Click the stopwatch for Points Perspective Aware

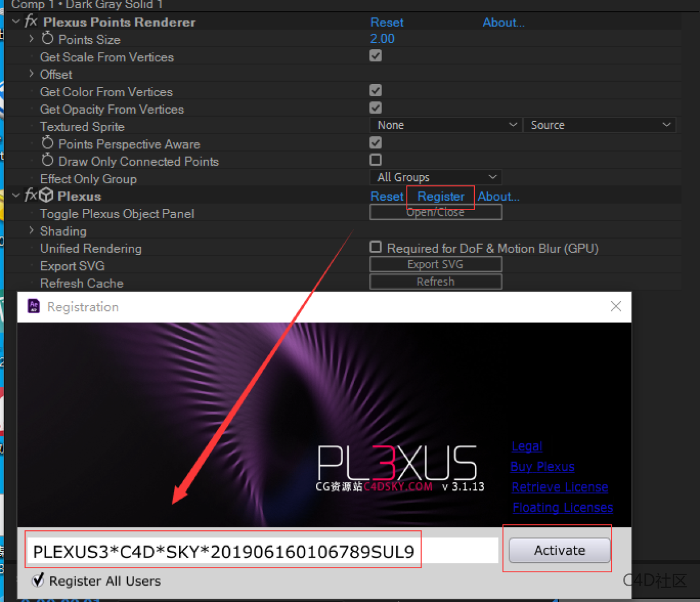[x=47, y=144]
